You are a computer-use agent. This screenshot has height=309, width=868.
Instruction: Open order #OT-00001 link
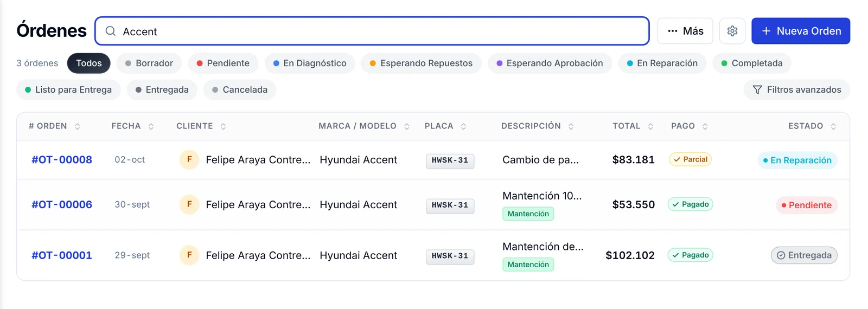(x=62, y=255)
